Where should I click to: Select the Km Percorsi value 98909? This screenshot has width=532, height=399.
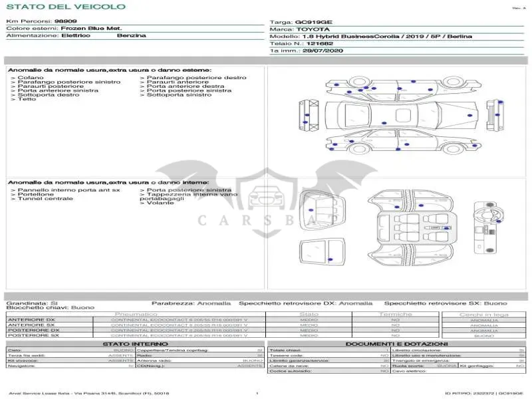click(65, 21)
